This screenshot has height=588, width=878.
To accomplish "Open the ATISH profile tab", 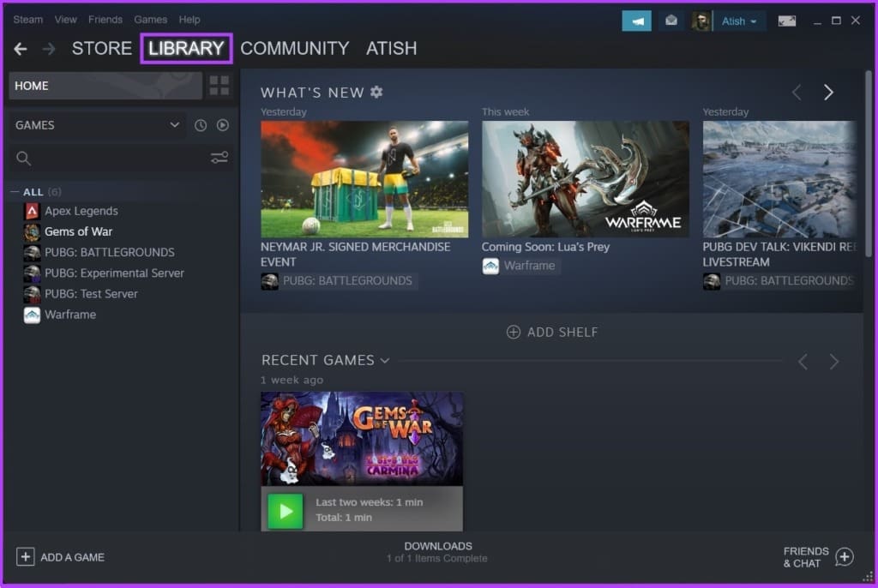I will pyautogui.click(x=391, y=49).
